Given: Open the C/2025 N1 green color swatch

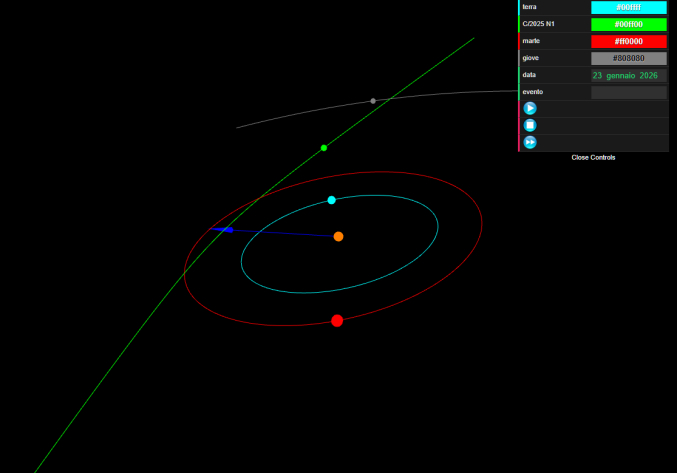Looking at the screenshot, I should pyautogui.click(x=628, y=25).
